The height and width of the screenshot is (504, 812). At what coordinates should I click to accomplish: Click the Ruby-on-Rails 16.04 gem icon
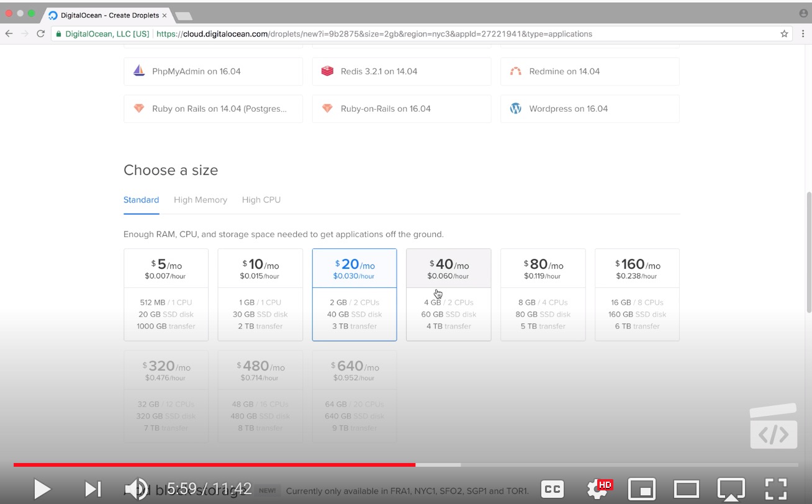pyautogui.click(x=327, y=109)
